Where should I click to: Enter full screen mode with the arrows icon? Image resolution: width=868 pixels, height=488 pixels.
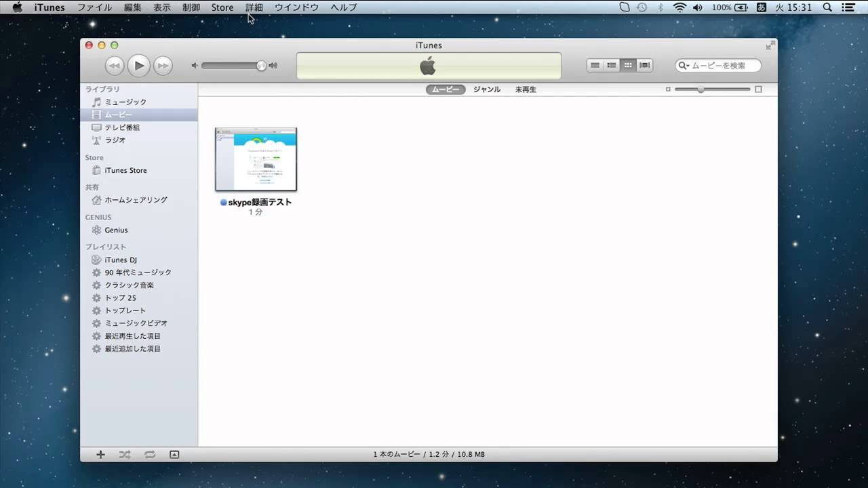click(770, 45)
